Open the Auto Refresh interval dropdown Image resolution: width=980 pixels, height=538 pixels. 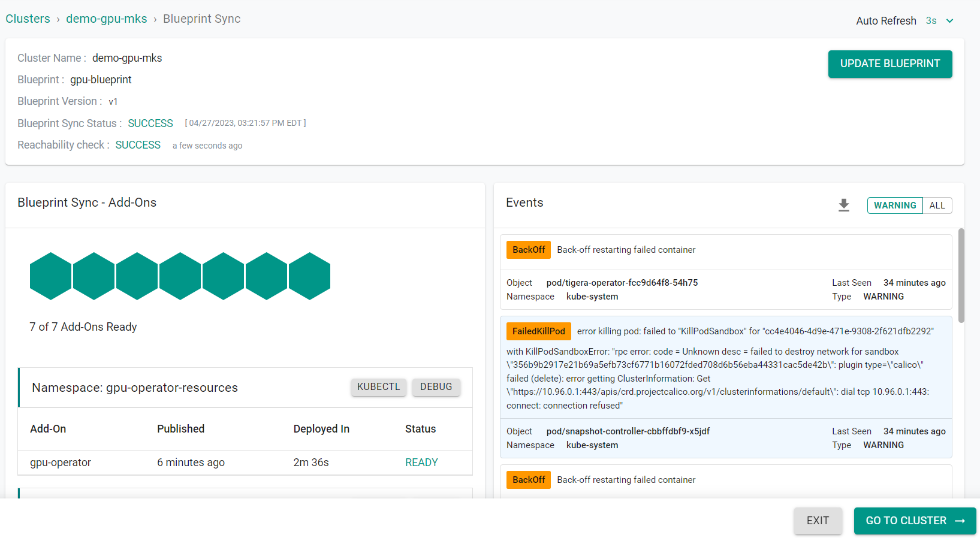949,21
